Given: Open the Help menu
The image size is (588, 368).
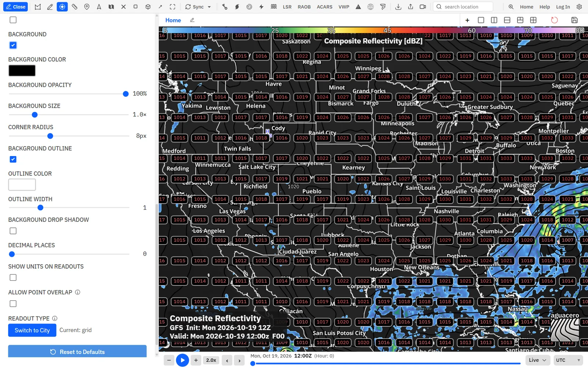Looking at the screenshot, I should (545, 7).
